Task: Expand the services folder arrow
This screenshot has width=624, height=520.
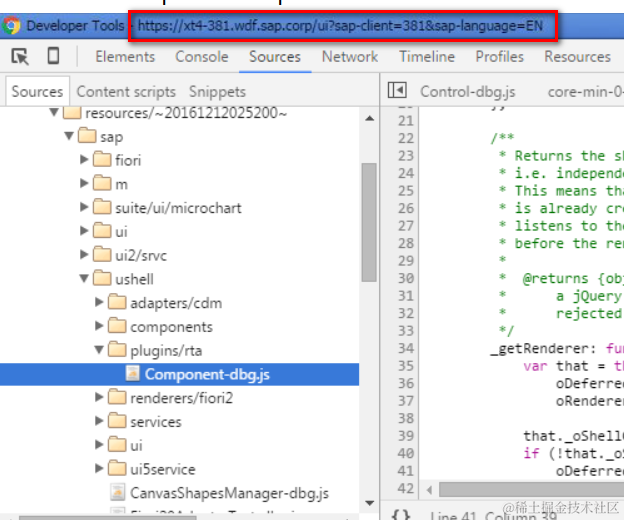Action: (99, 421)
